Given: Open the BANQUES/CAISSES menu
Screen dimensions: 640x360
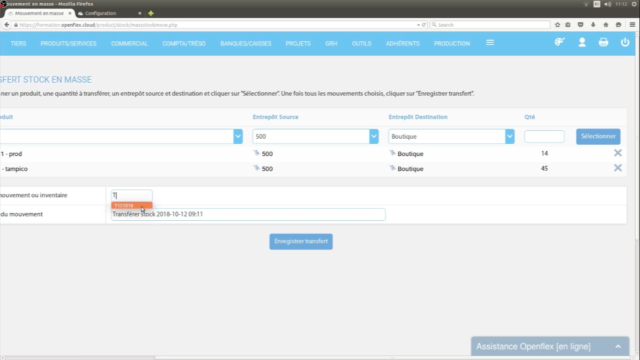Looking at the screenshot, I should [246, 43].
